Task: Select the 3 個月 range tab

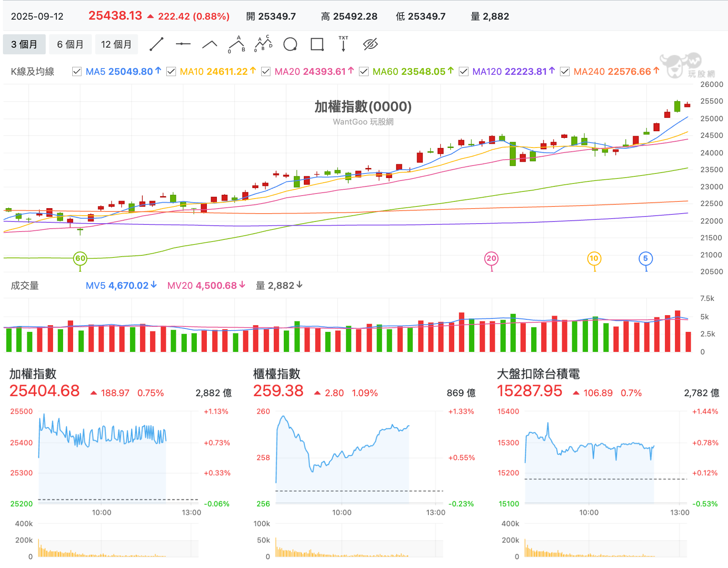Action: [24, 44]
